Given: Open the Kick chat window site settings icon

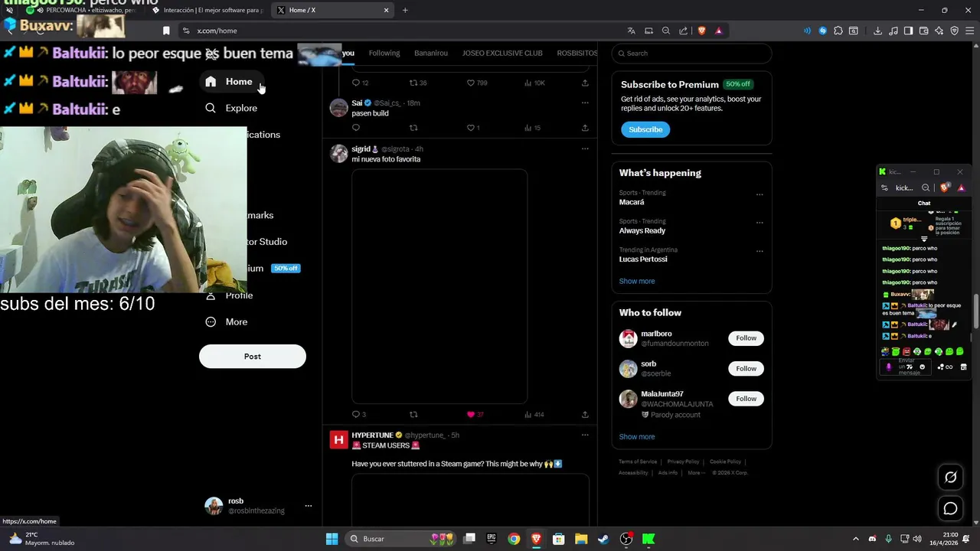Looking at the screenshot, I should click(884, 187).
